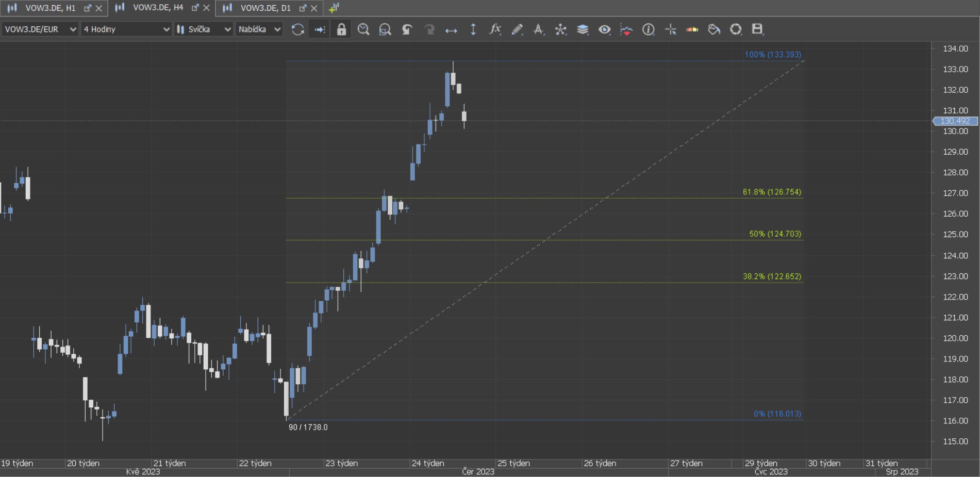The height and width of the screenshot is (477, 980).
Task: Click the camera shutter screenshot icon
Action: [736, 29]
